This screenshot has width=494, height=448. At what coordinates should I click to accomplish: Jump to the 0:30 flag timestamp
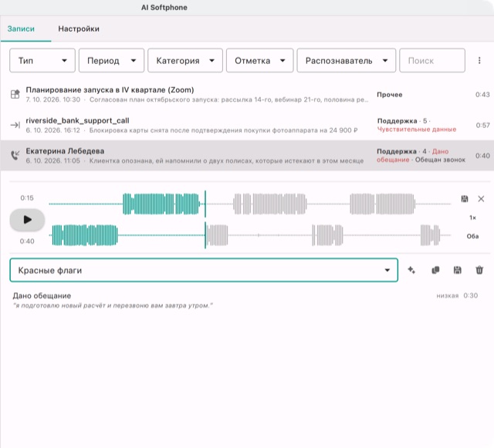click(470, 295)
